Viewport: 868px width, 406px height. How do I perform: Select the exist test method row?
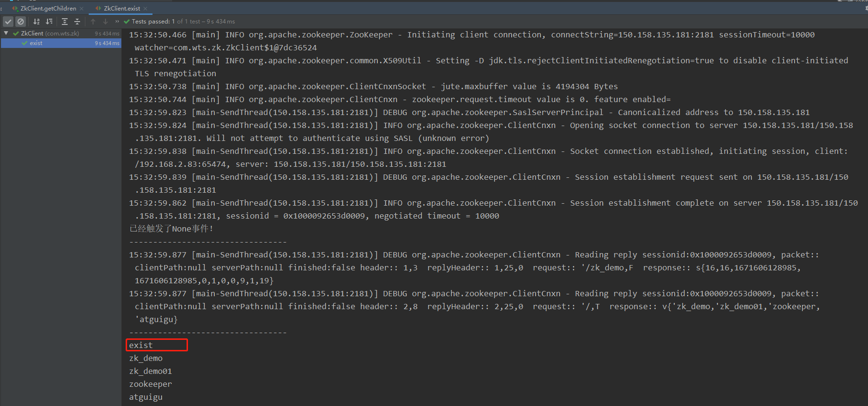point(61,43)
